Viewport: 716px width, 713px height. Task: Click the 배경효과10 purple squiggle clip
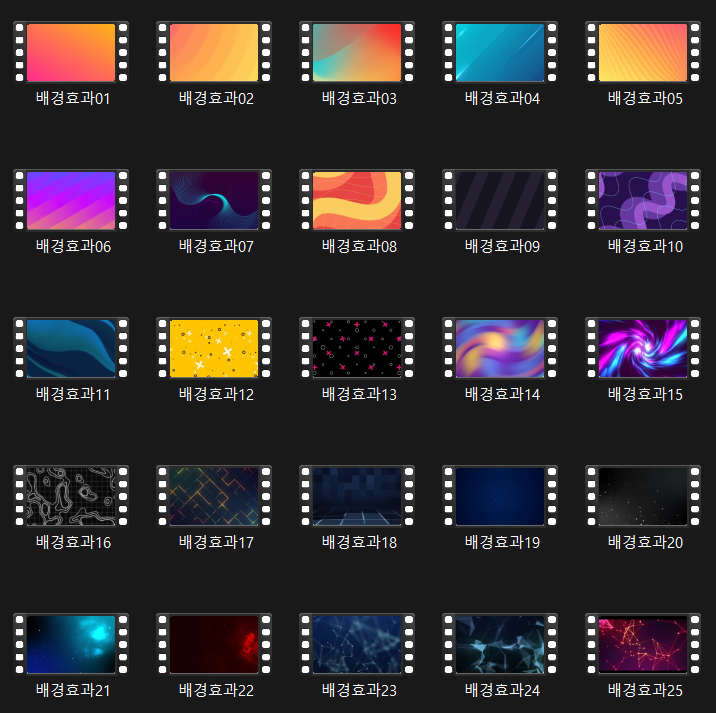(x=643, y=200)
